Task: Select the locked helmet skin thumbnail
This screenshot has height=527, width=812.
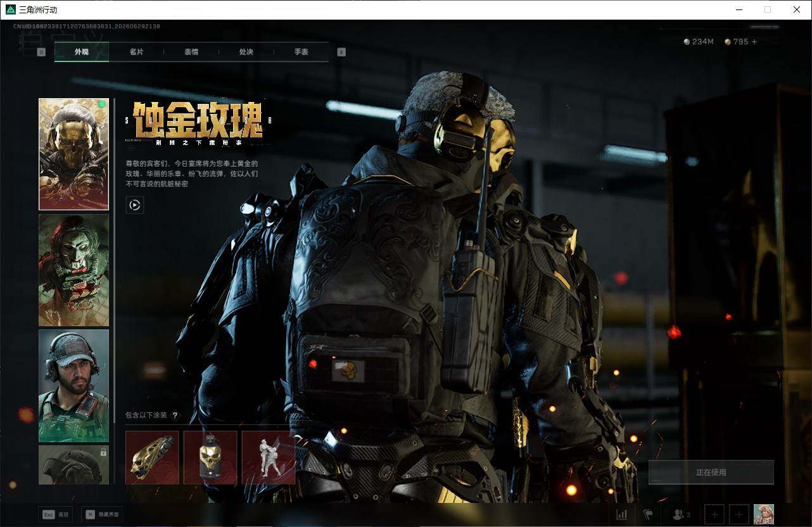Action: pyautogui.click(x=73, y=465)
